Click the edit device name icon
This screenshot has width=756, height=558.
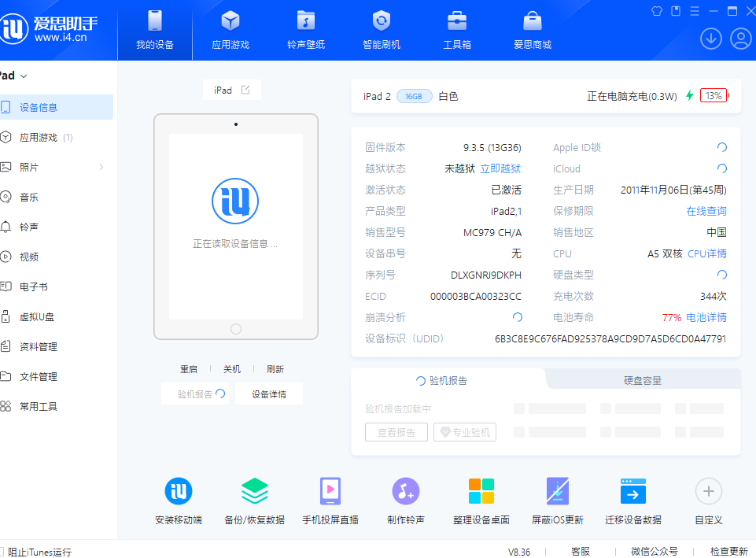tap(245, 90)
